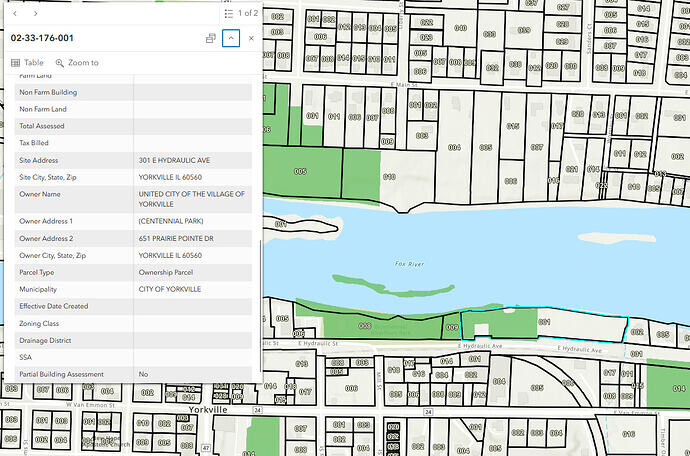Click the Fox River label on map
This screenshot has width=690, height=456.
(x=409, y=264)
